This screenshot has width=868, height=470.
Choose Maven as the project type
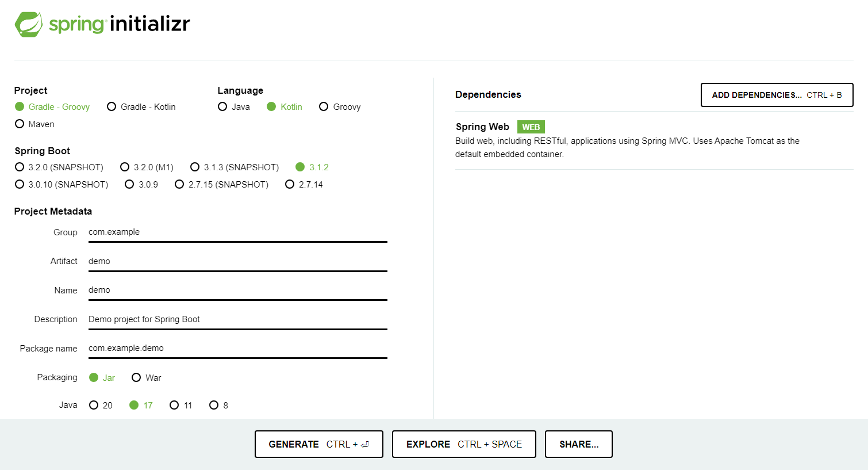[x=34, y=124]
